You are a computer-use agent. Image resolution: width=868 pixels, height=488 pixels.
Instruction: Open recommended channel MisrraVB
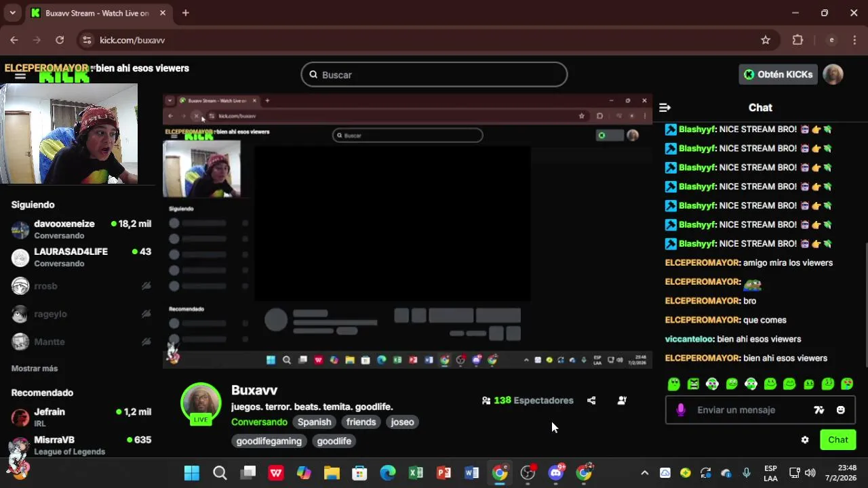pos(81,445)
